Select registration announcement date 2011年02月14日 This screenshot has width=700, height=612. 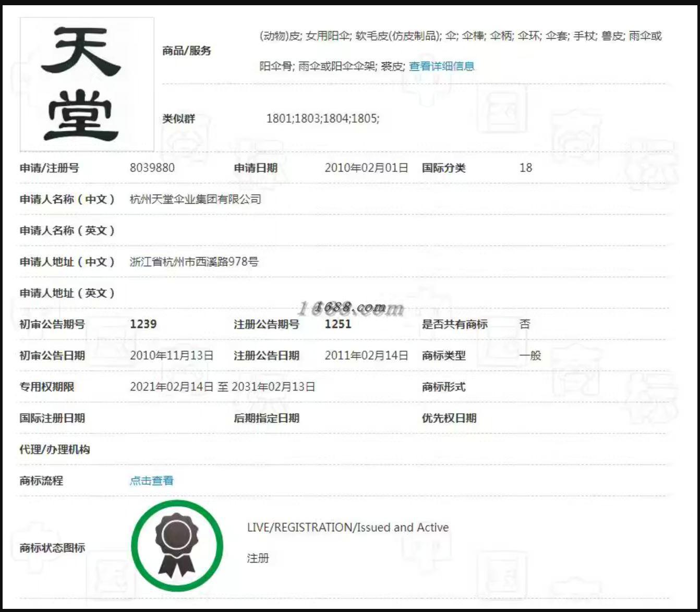coord(366,356)
